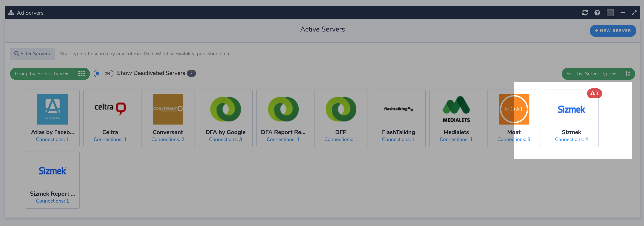Click the deactivated servers count badge 7
Screen dimensions: 644x226
[191, 73]
